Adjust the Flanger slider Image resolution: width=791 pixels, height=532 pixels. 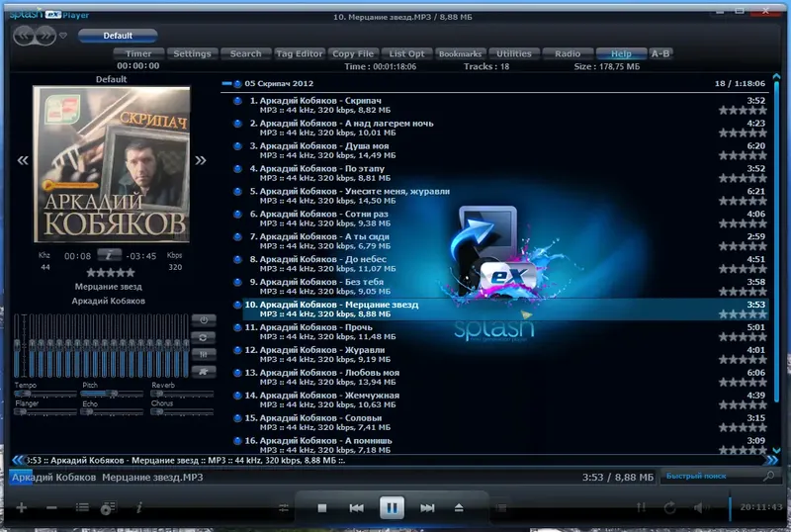point(45,412)
